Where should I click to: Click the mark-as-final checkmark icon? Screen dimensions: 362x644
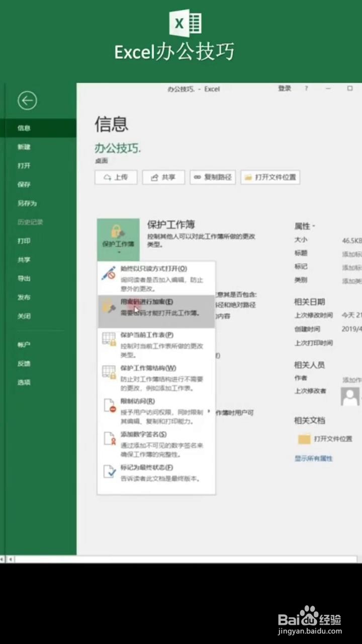click(109, 471)
